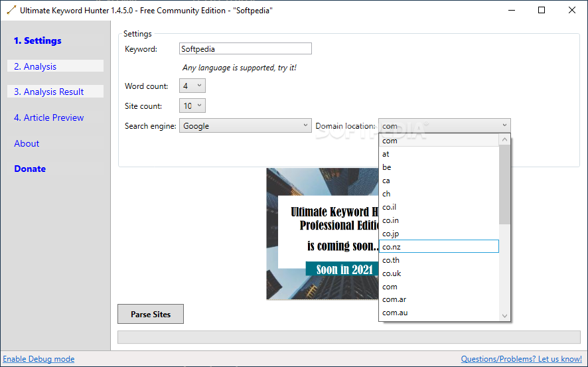Image resolution: width=588 pixels, height=367 pixels.
Task: Open 3. Analysis Result page
Action: pyautogui.click(x=55, y=92)
